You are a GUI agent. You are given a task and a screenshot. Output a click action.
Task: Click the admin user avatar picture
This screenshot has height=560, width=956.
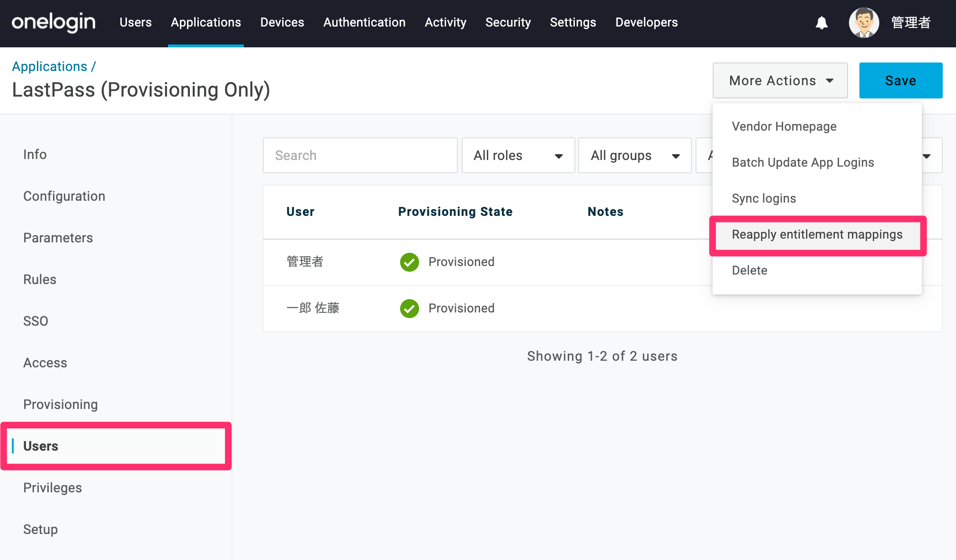[x=864, y=22]
